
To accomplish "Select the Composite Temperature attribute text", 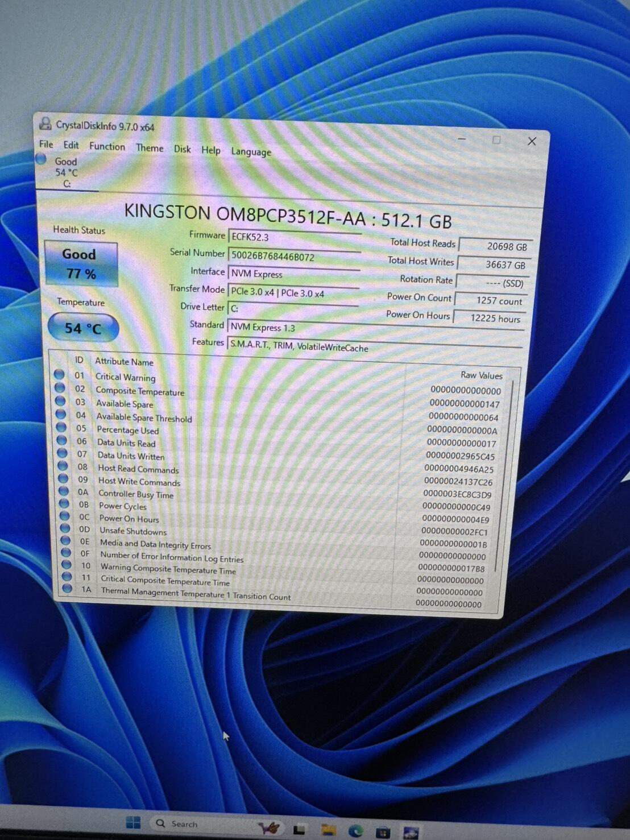I will click(x=140, y=391).
